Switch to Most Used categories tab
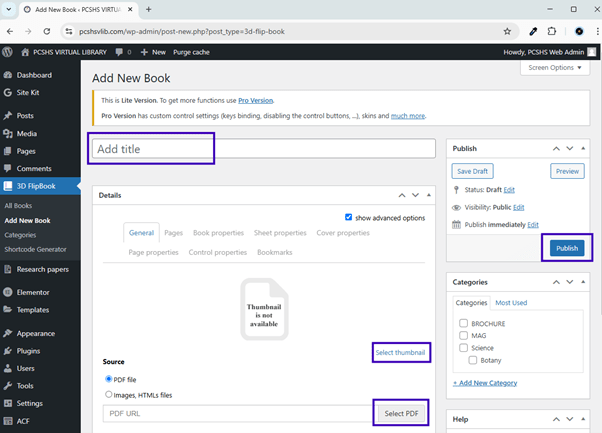This screenshot has width=602, height=433. (x=511, y=302)
